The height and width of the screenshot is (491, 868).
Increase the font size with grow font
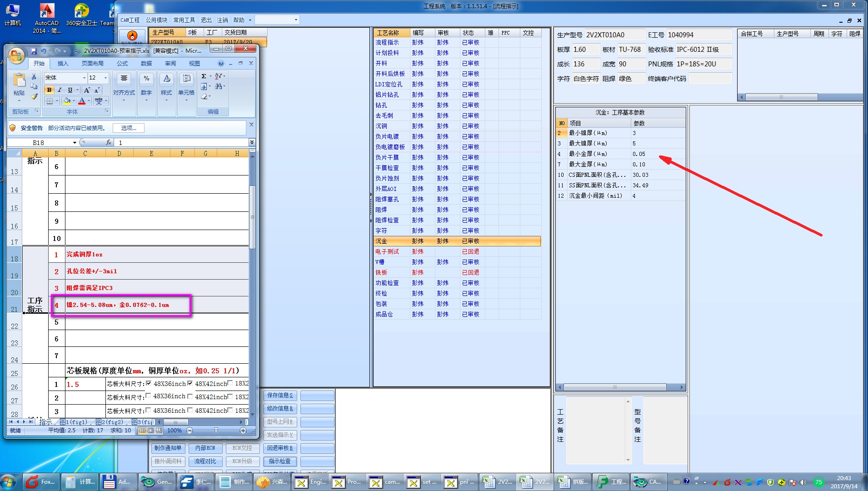(87, 90)
